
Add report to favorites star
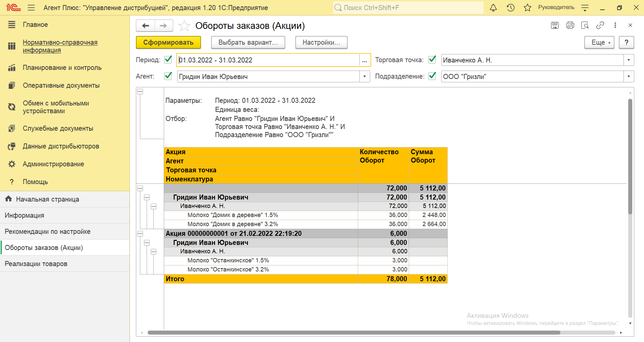pos(184,26)
